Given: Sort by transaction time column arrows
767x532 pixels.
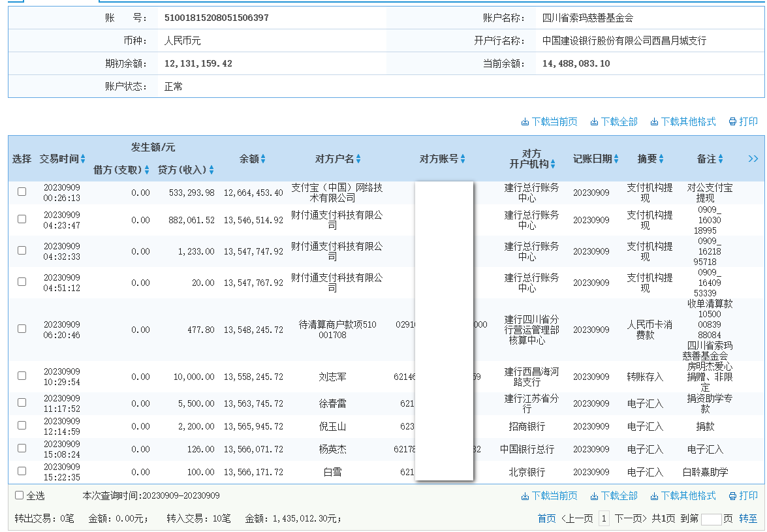Looking at the screenshot, I should click(83, 159).
